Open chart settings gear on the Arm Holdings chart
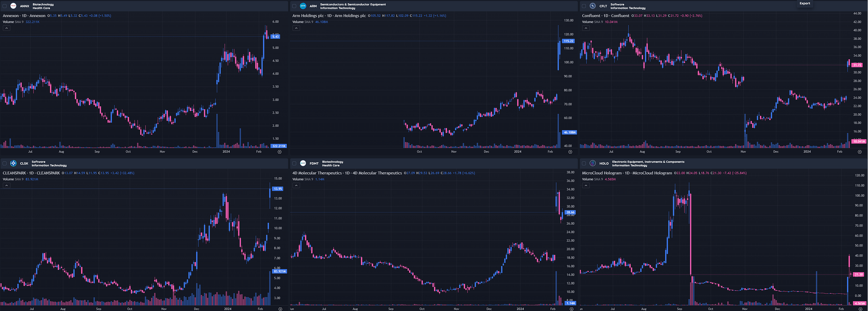This screenshot has height=311, width=868. [x=570, y=152]
